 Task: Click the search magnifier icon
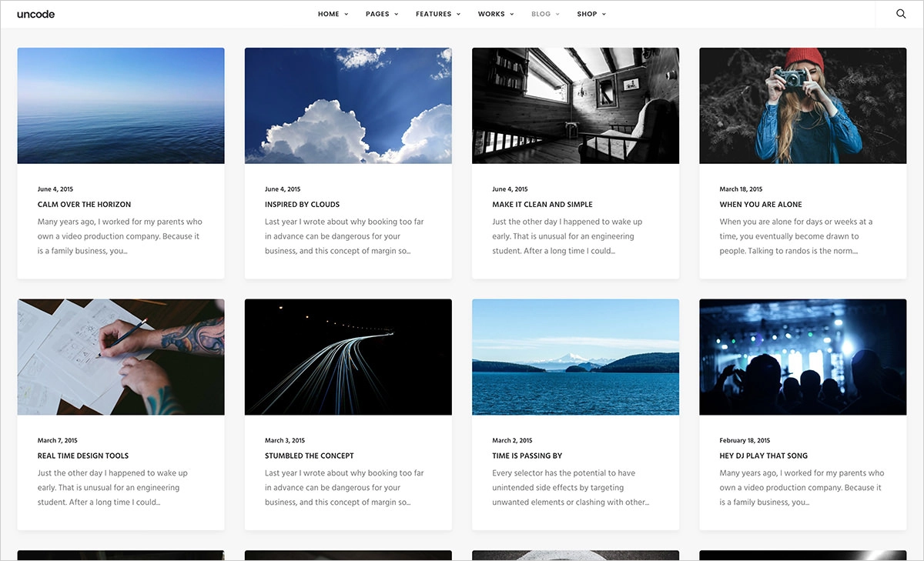pos(900,13)
